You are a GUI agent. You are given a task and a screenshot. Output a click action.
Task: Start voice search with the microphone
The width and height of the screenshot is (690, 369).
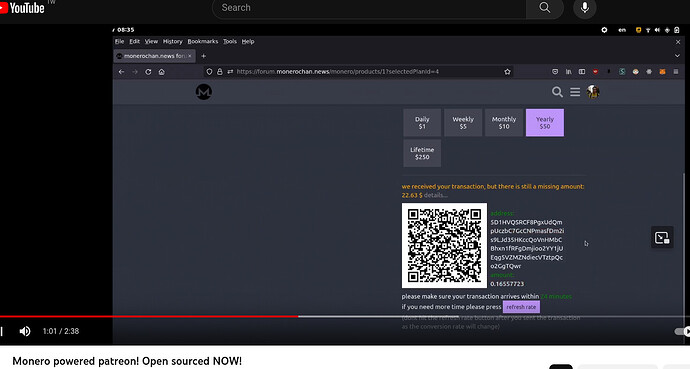[584, 8]
